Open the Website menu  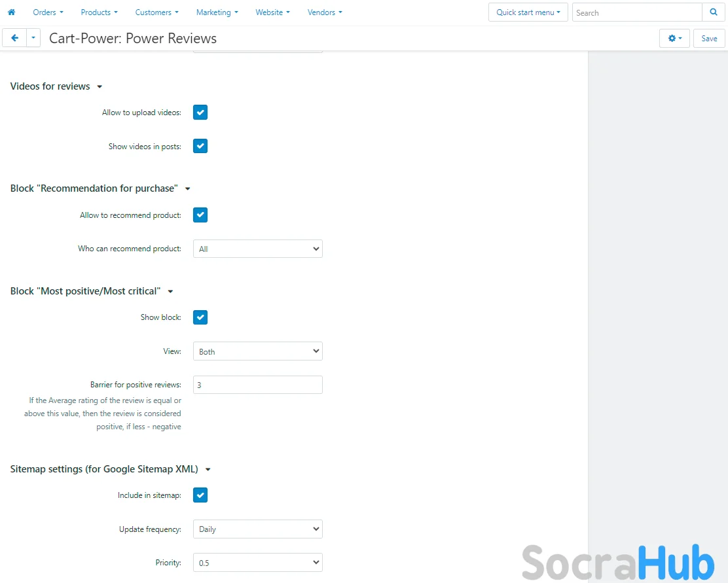pos(272,12)
